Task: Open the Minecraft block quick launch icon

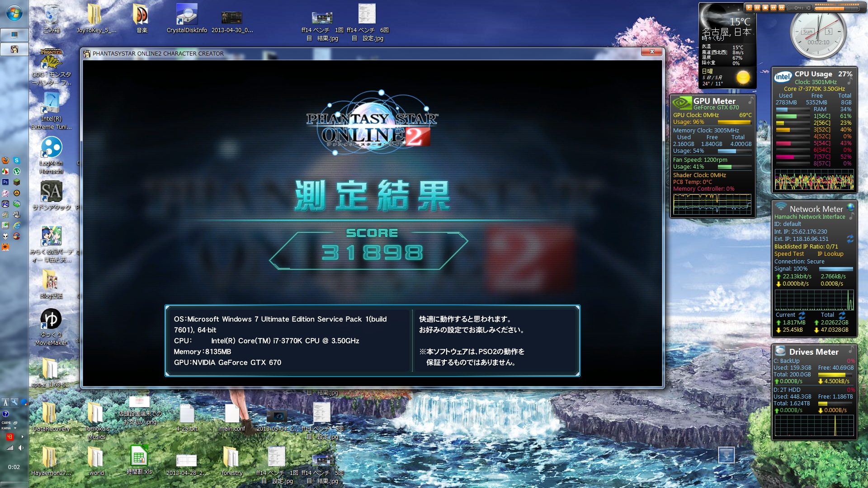Action: [17, 182]
